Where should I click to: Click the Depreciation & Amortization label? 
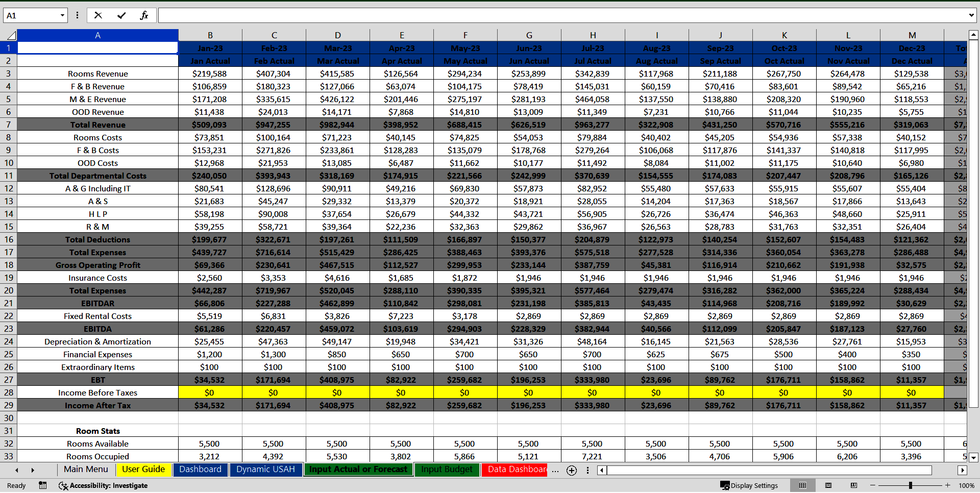coord(98,341)
